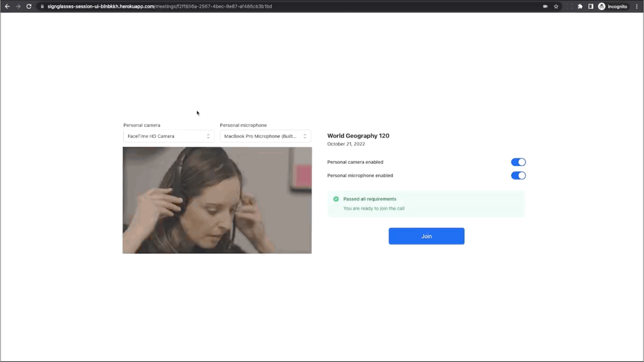The height and width of the screenshot is (362, 644).
Task: Click the camera indicator in address bar
Action: (545, 6)
